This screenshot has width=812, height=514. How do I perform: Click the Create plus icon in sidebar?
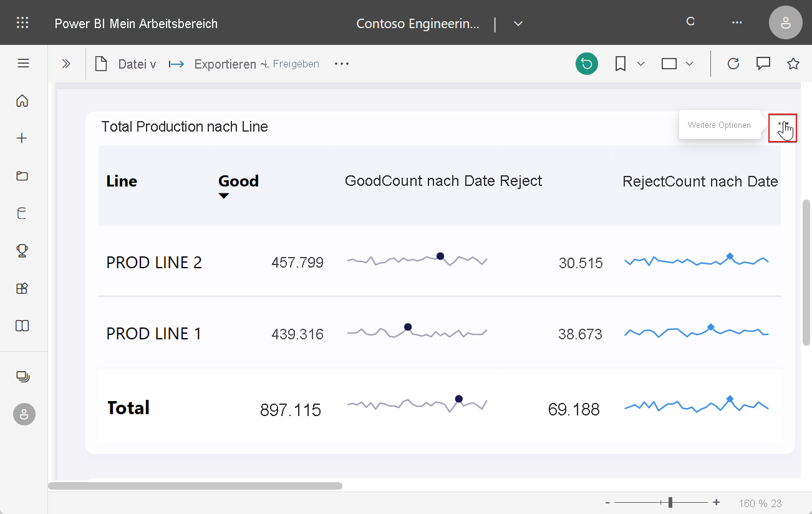coord(22,138)
